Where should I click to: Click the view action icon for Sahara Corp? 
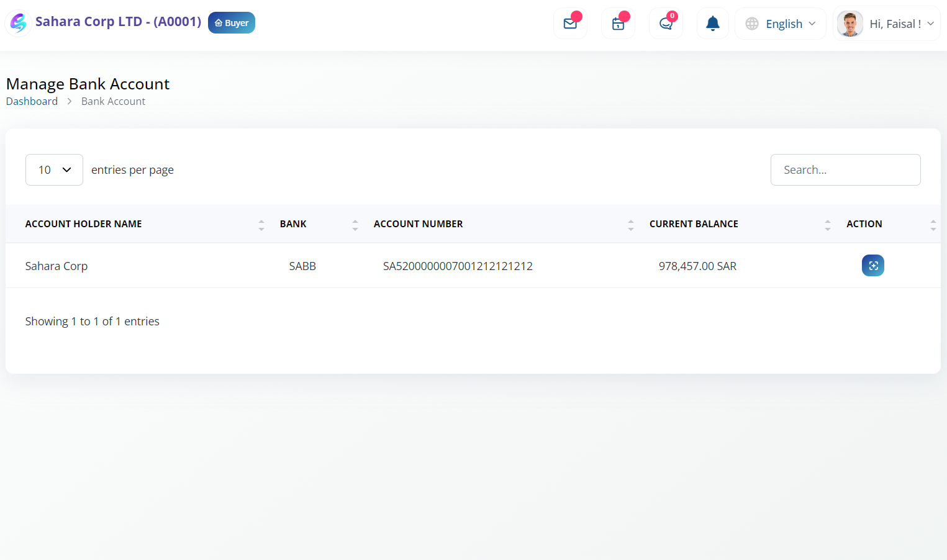tap(872, 266)
